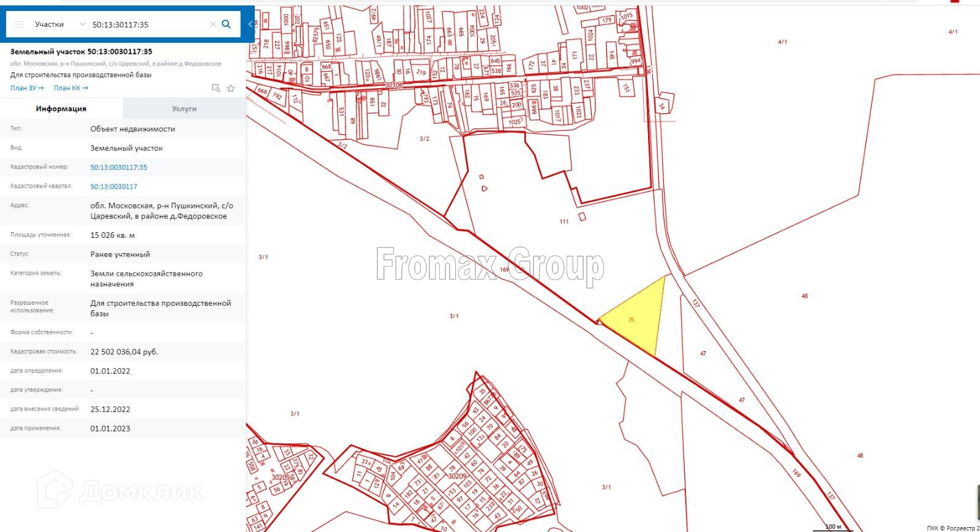The height and width of the screenshot is (532, 980).
Task: Click parcel label 111 on the map
Action: pos(564,222)
